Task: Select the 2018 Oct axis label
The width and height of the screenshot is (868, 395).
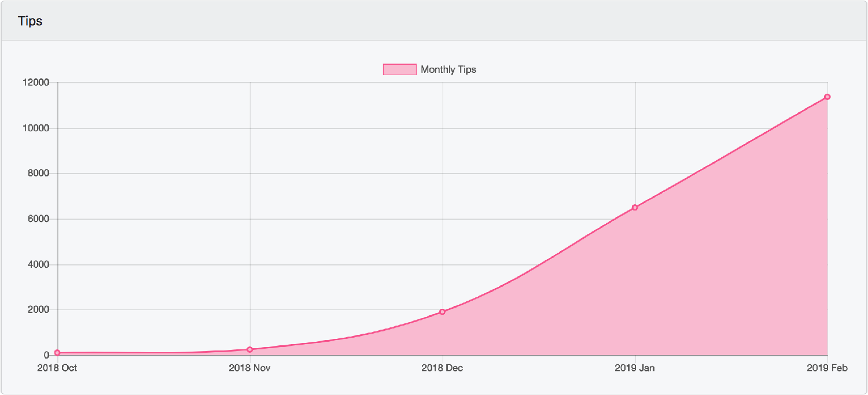Action: (x=56, y=367)
